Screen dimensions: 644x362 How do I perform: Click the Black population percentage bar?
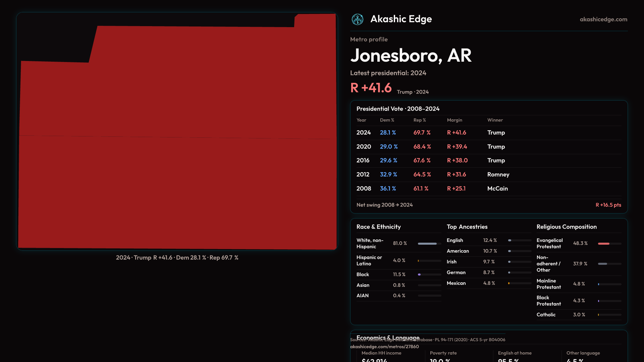(429, 275)
